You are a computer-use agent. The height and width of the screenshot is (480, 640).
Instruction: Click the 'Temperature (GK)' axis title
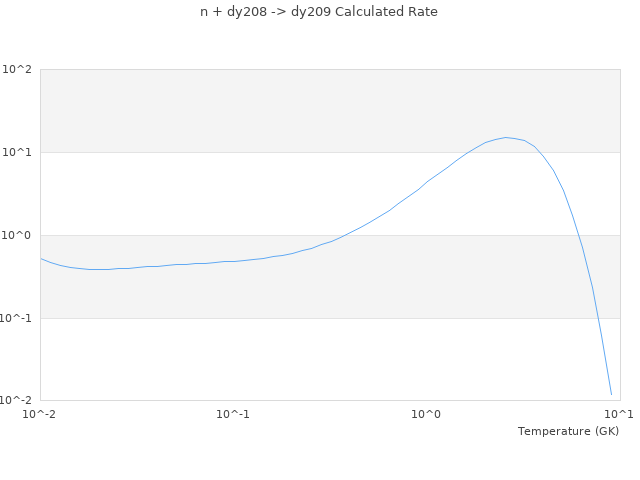568,431
